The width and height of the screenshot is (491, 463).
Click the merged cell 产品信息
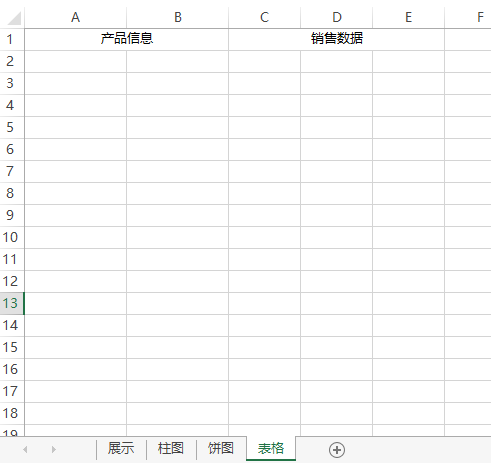tap(127, 39)
